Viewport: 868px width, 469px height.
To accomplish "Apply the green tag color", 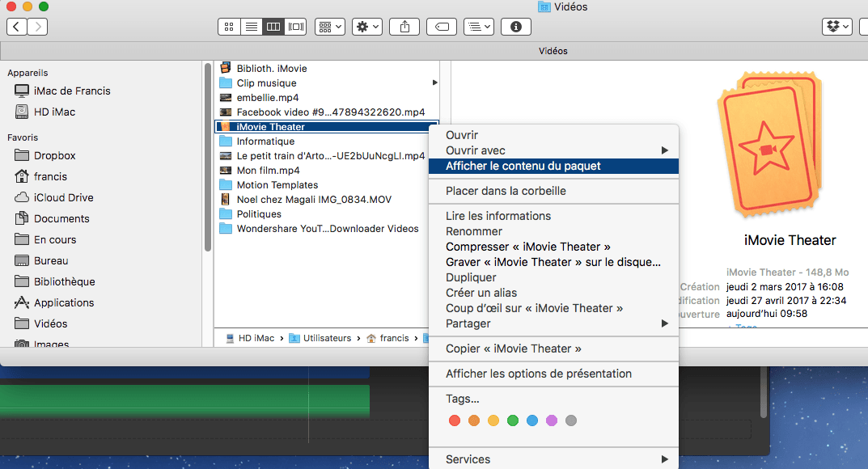I will point(513,420).
